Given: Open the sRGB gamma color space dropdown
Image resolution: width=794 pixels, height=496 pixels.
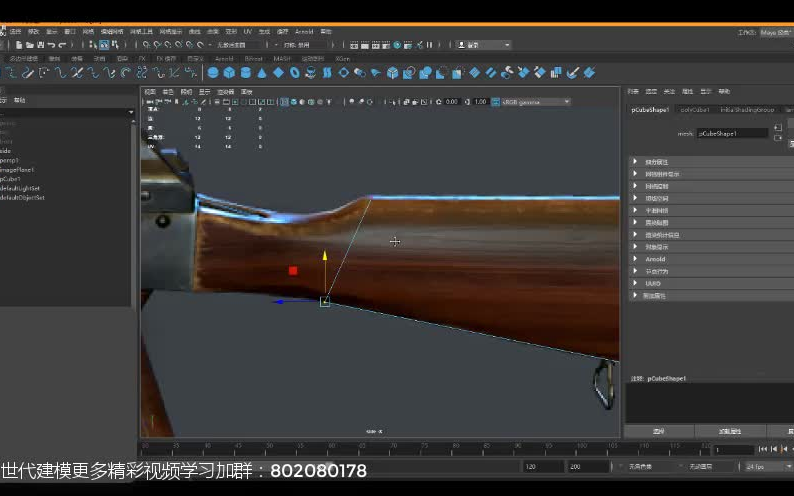Looking at the screenshot, I should point(535,102).
